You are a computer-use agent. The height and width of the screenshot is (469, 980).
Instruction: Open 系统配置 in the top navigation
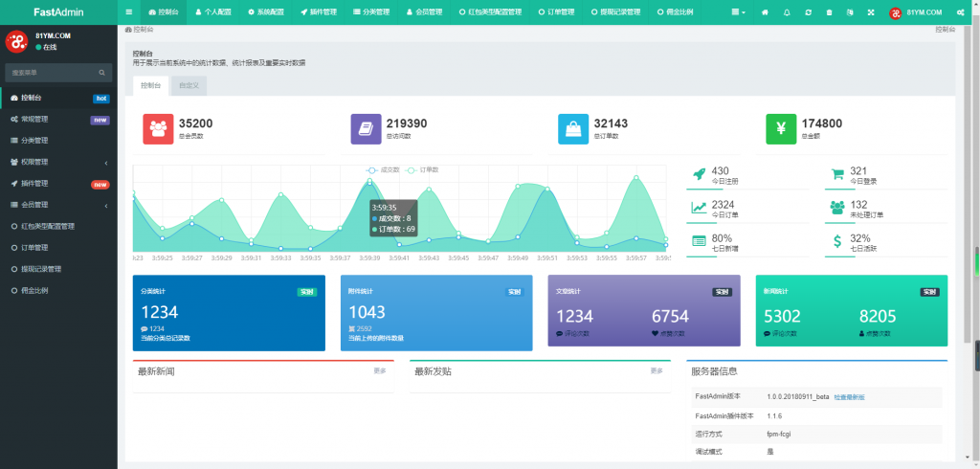click(265, 11)
